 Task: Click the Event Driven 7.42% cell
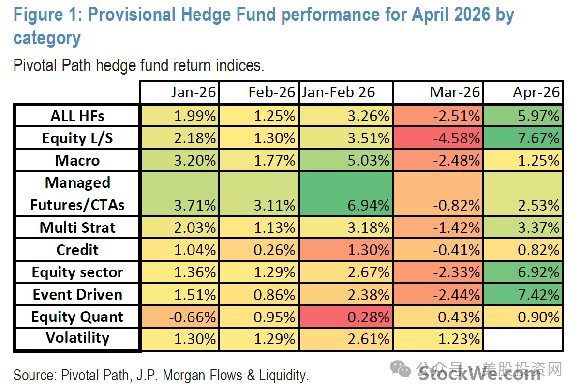(523, 294)
